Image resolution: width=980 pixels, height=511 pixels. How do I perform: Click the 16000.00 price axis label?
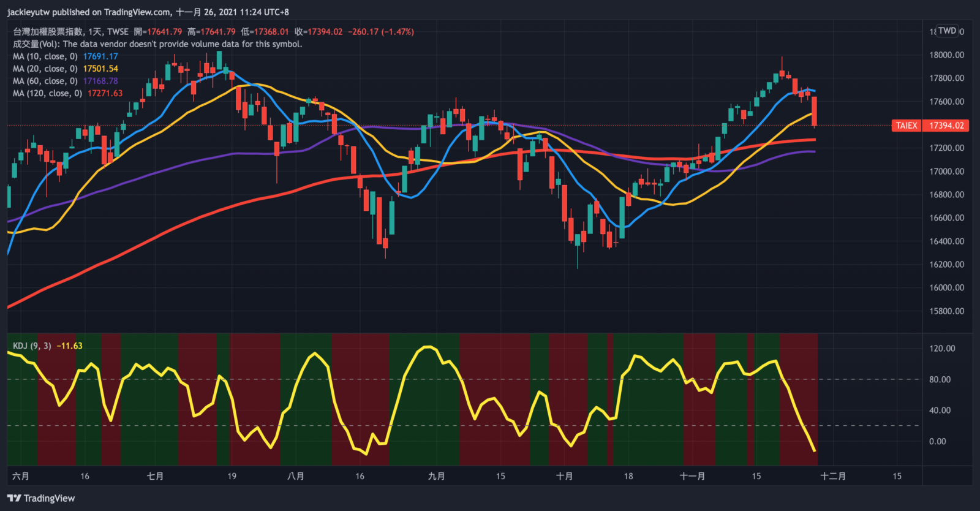tap(946, 287)
